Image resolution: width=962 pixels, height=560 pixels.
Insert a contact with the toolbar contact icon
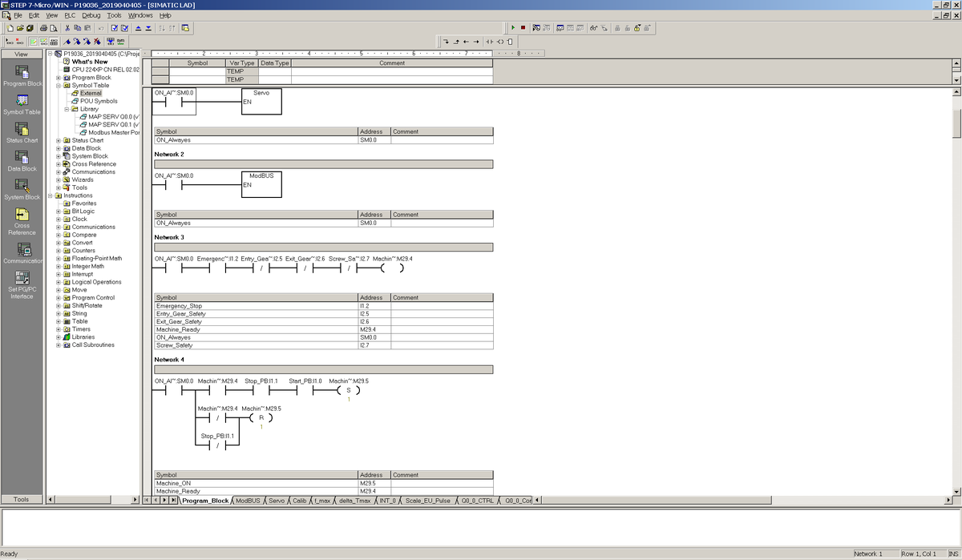(490, 41)
